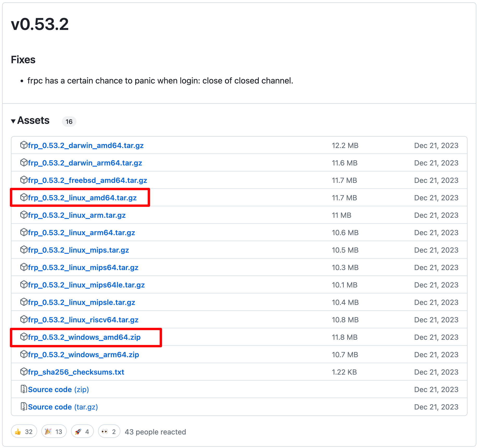Image resolution: width=480 pixels, height=448 pixels.
Task: Download frp_0.53.2_darwin_arm64.tar.gz
Action: [x=85, y=163]
